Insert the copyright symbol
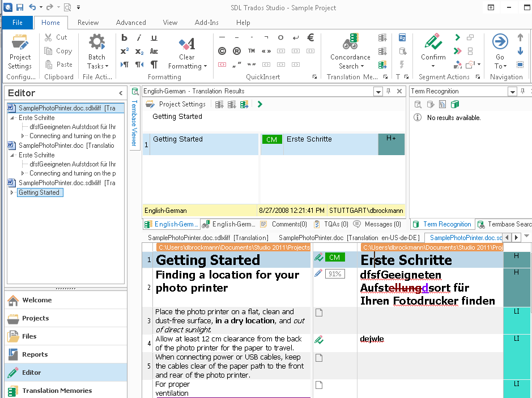Viewport: 532px width, 398px height. click(222, 51)
